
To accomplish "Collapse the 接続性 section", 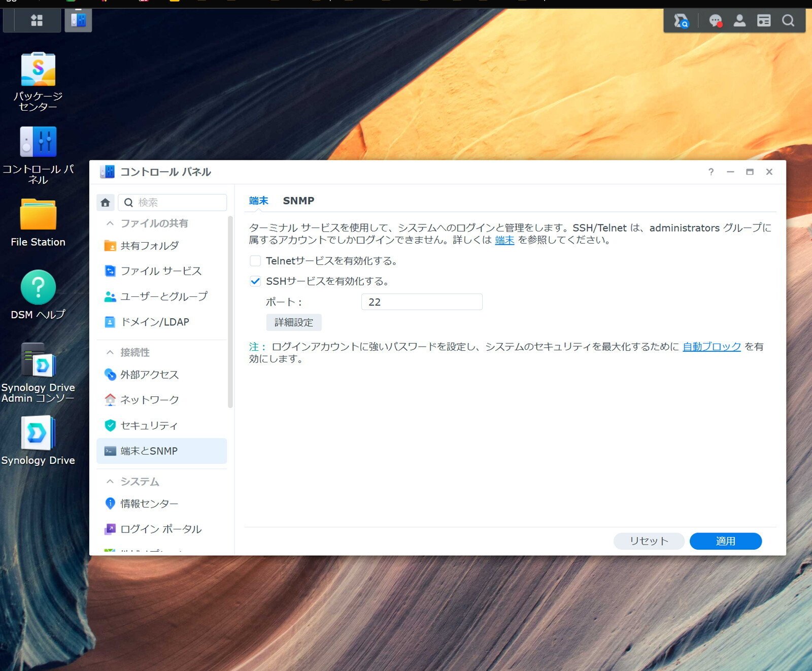I will (x=110, y=352).
